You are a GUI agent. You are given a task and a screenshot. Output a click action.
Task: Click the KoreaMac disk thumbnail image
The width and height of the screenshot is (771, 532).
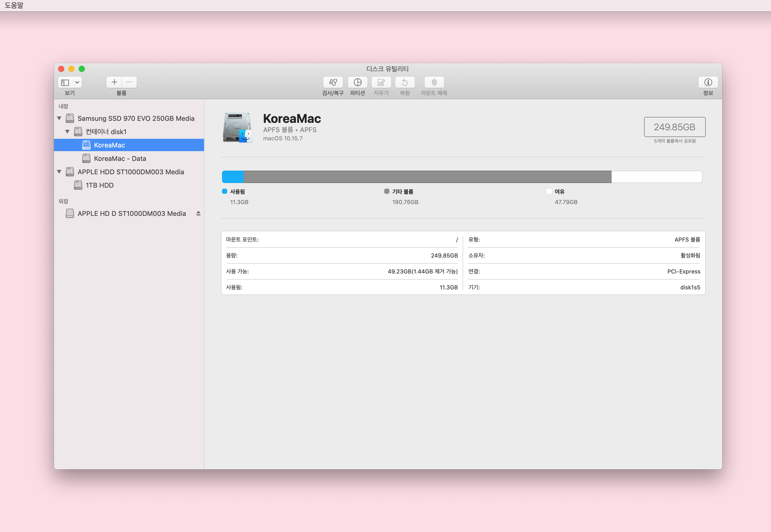[237, 127]
